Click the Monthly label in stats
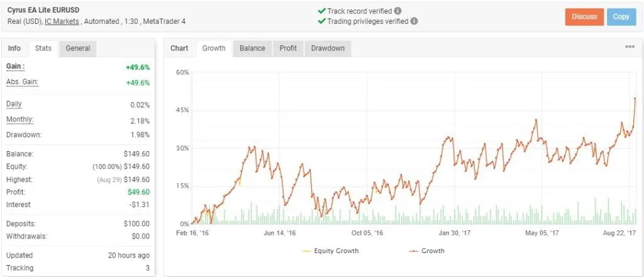 point(19,120)
